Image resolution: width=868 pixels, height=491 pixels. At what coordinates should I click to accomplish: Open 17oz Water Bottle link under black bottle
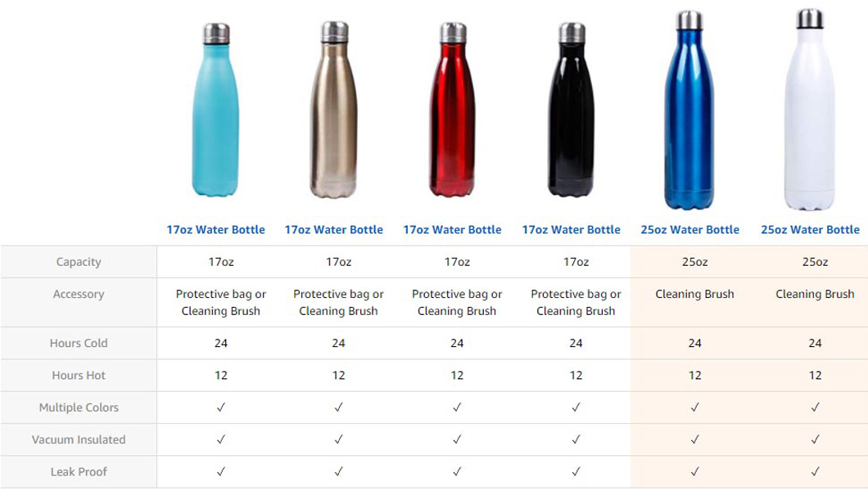(x=572, y=229)
